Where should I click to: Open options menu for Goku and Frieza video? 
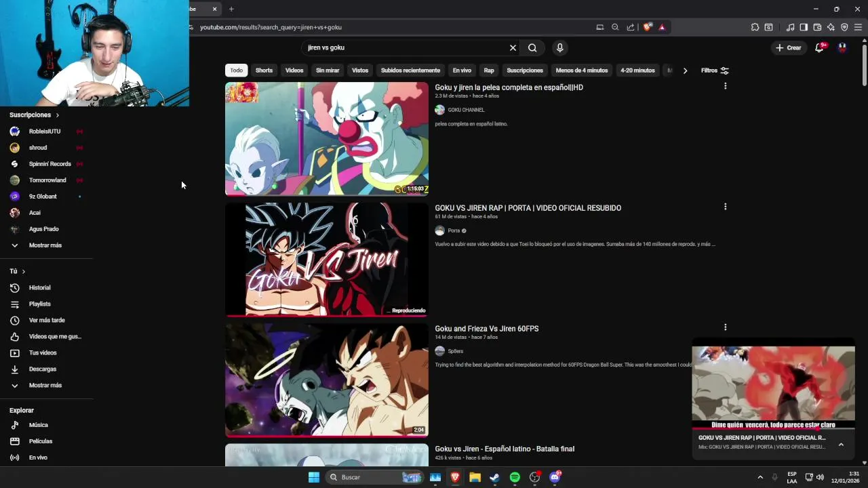click(x=725, y=327)
